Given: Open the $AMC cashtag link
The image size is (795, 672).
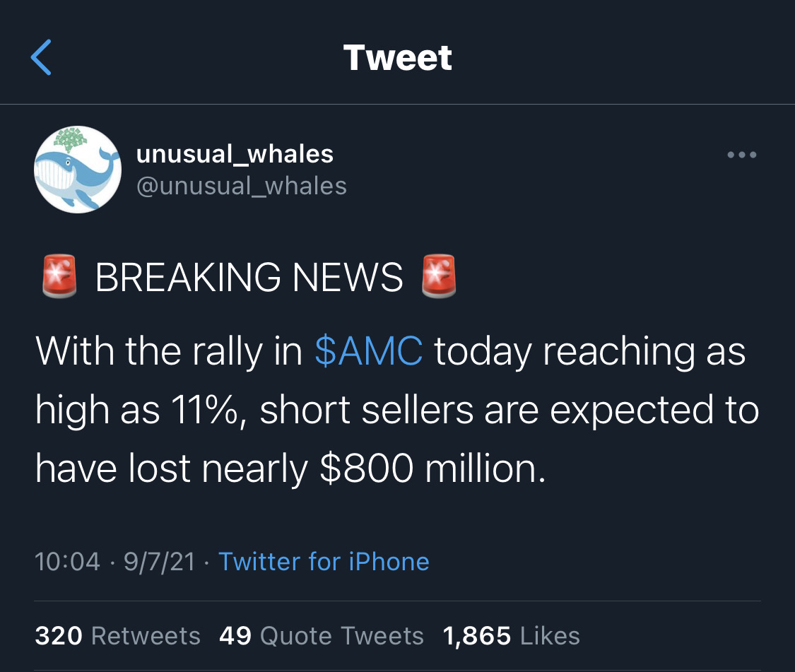Looking at the screenshot, I should click(369, 351).
